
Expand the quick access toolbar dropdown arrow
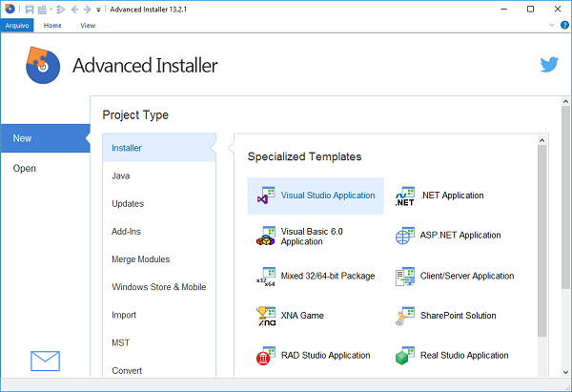(99, 10)
